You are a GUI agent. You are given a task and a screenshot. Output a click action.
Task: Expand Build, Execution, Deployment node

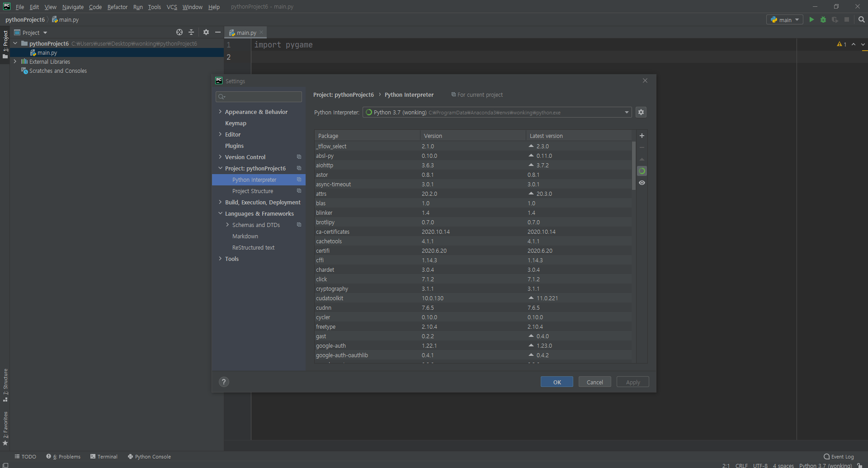pos(220,202)
